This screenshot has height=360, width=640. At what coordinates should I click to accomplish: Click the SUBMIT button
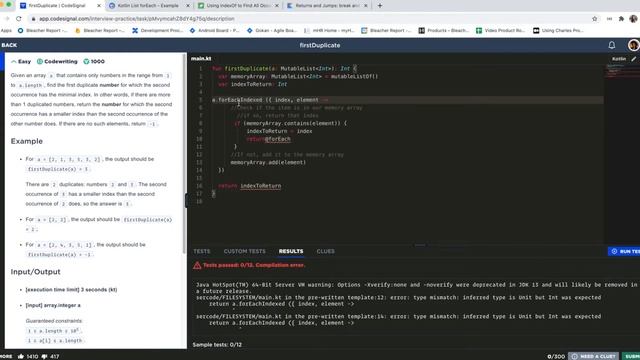pyautogui.click(x=631, y=356)
